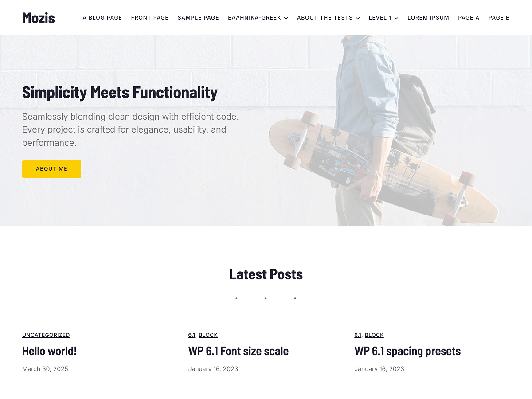
Task: Open the Lorem Ipsum menu link
Action: pos(428,18)
